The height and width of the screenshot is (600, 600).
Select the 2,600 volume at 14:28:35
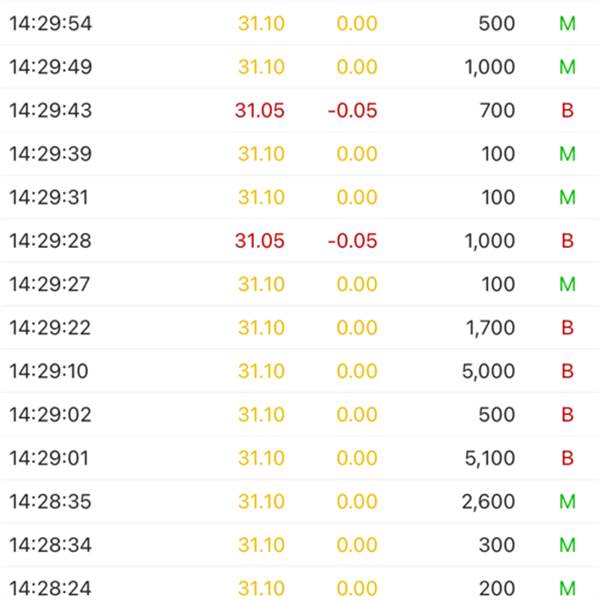tap(489, 502)
